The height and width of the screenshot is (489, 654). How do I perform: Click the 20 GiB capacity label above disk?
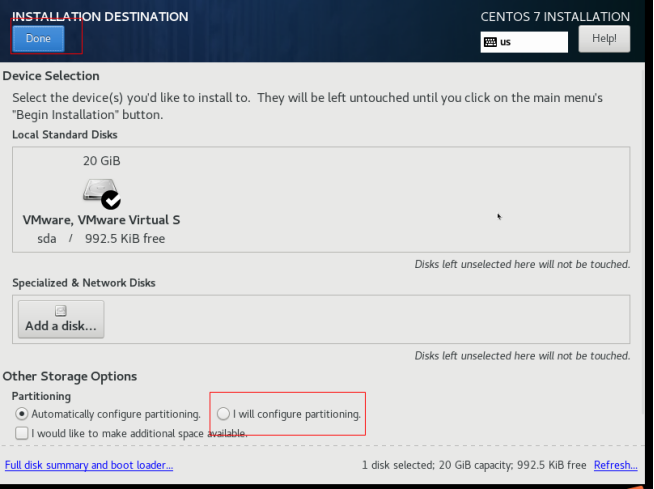click(x=101, y=161)
